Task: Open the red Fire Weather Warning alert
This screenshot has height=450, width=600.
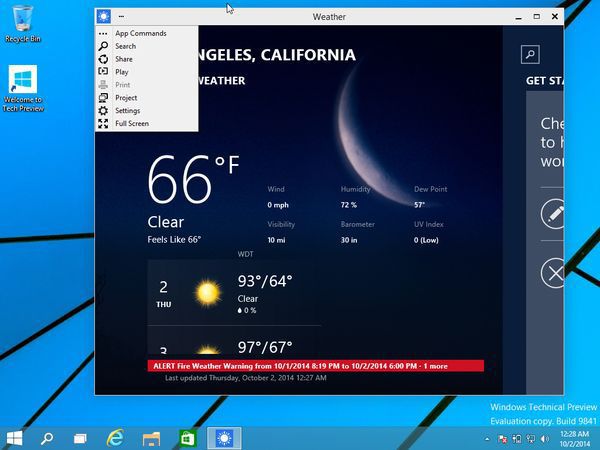Action: pyautogui.click(x=316, y=366)
